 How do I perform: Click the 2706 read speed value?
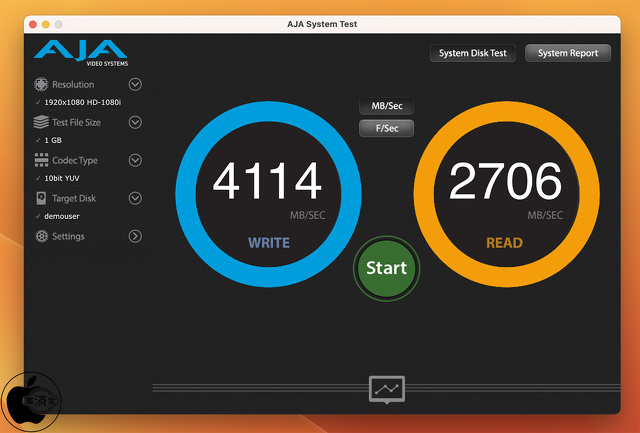tap(505, 181)
